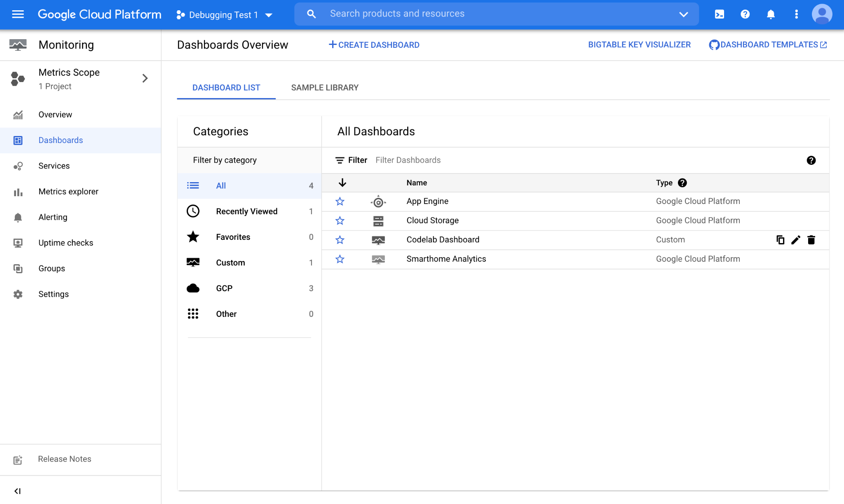Toggle favorite star for Smarthome Analytics
The height and width of the screenshot is (504, 844).
(340, 259)
